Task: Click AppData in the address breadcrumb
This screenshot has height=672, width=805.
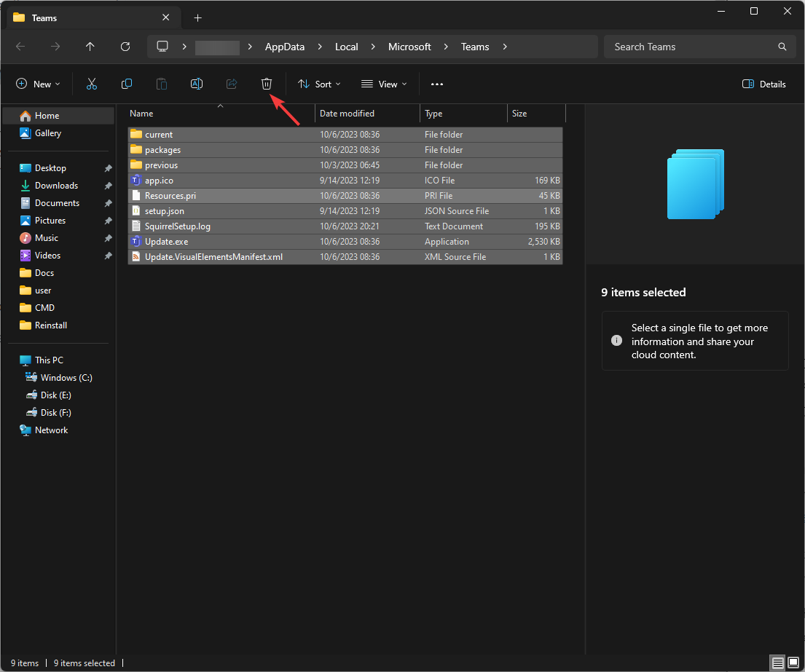Action: [x=284, y=47]
